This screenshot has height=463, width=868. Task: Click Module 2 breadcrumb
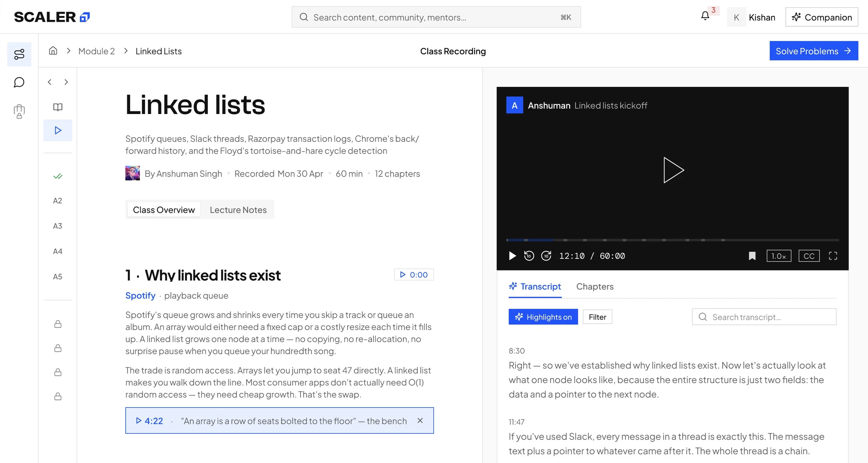[97, 51]
